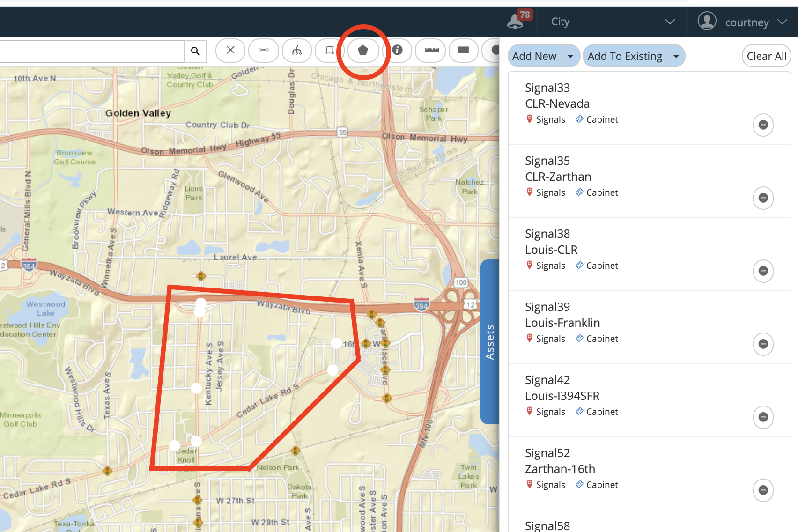This screenshot has width=798, height=532.
Task: Select the filled rectangle tool
Action: (464, 50)
